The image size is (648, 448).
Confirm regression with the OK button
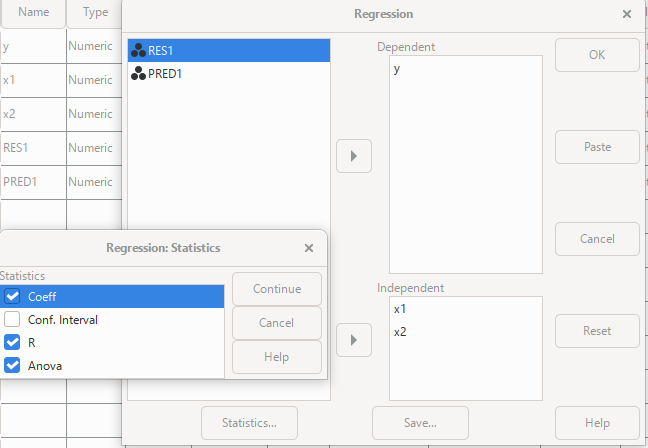click(x=597, y=55)
